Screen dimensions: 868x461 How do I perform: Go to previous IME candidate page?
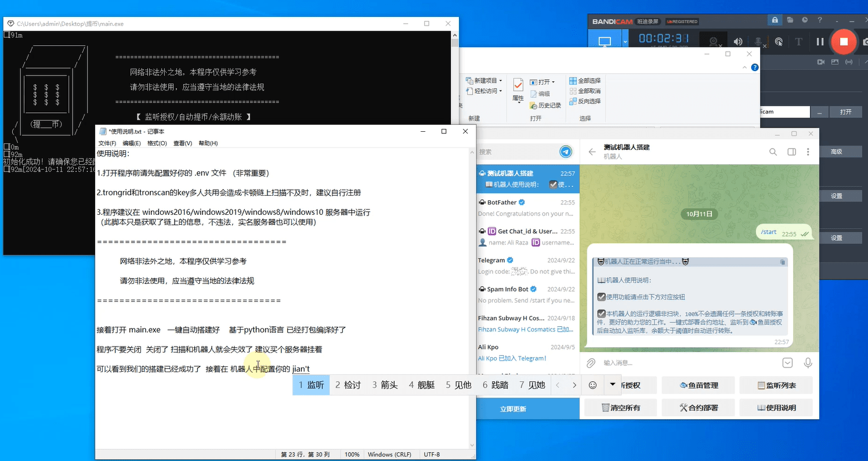[x=558, y=384]
